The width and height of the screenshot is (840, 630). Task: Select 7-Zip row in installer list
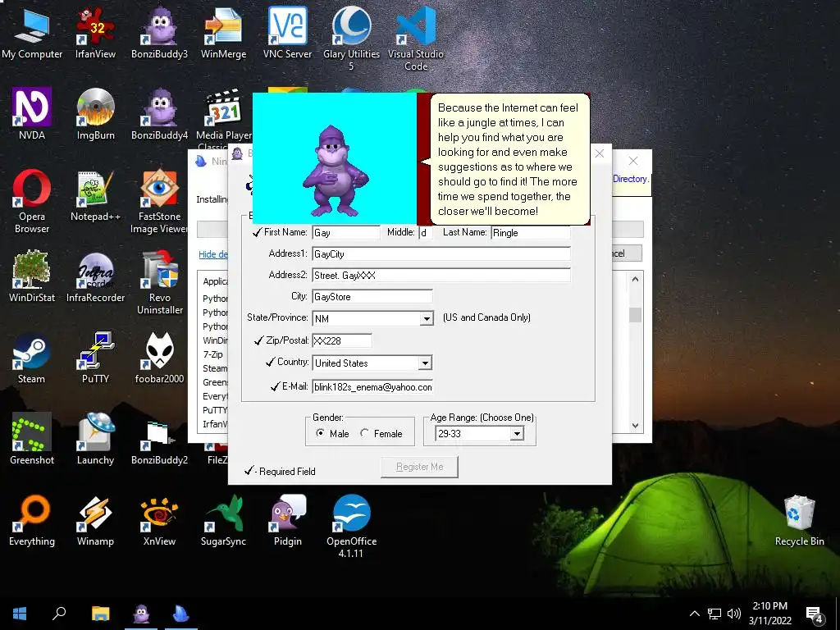coord(213,354)
